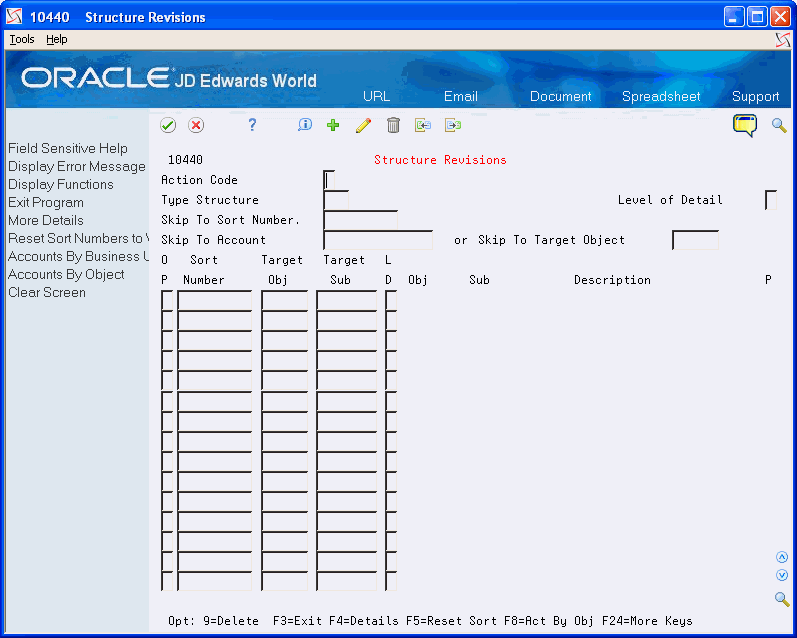The height and width of the screenshot is (638, 797).
Task: Select Reset Sort Numbers option
Action: [78, 238]
